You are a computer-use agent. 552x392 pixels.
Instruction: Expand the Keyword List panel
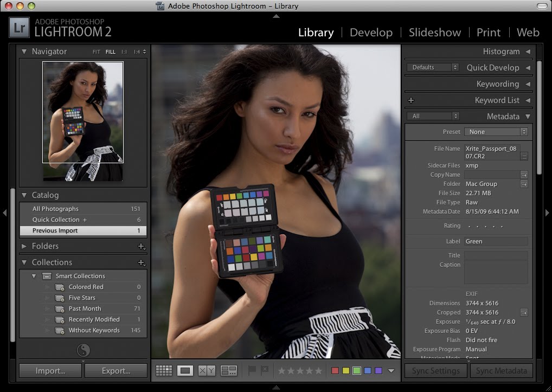click(x=528, y=100)
